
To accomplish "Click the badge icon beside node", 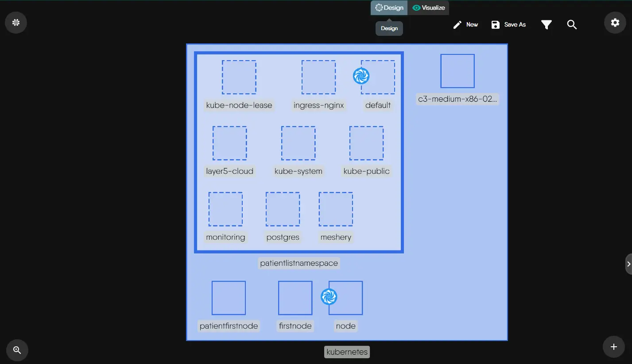I will 329,297.
